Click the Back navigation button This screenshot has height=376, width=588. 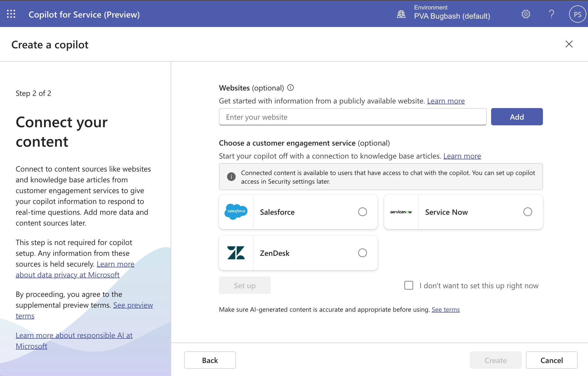click(x=209, y=360)
